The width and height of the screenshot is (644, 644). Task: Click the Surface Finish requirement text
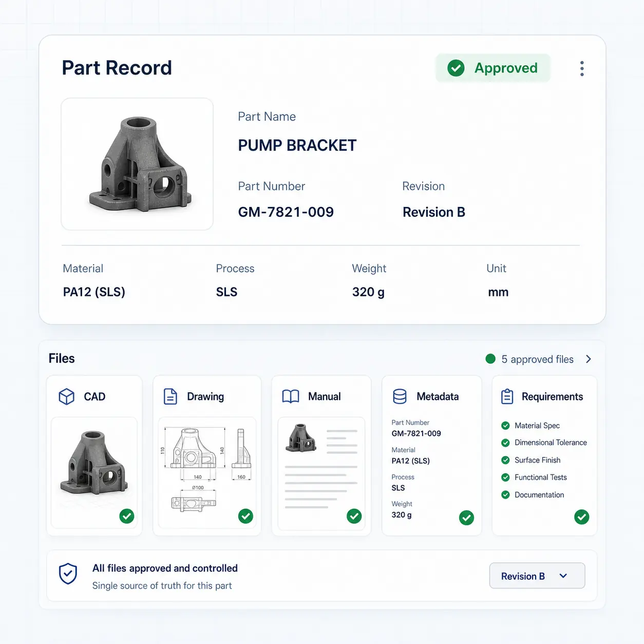point(537,460)
